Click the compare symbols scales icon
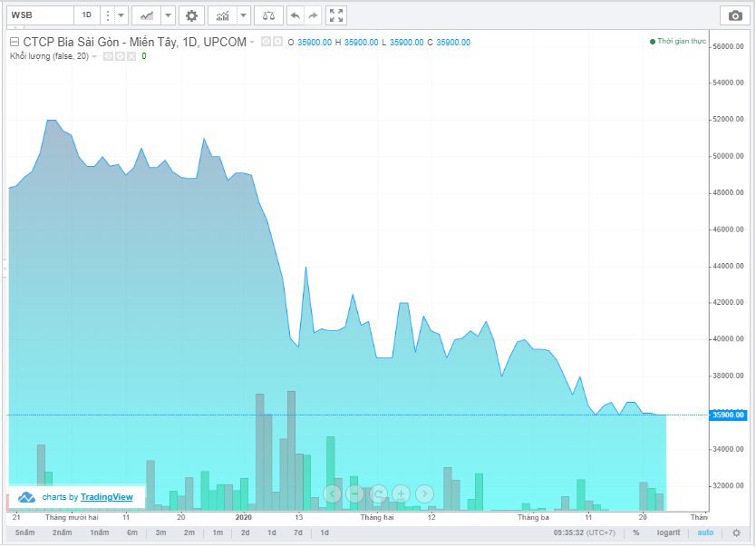Image resolution: width=756 pixels, height=547 pixels. (268, 15)
